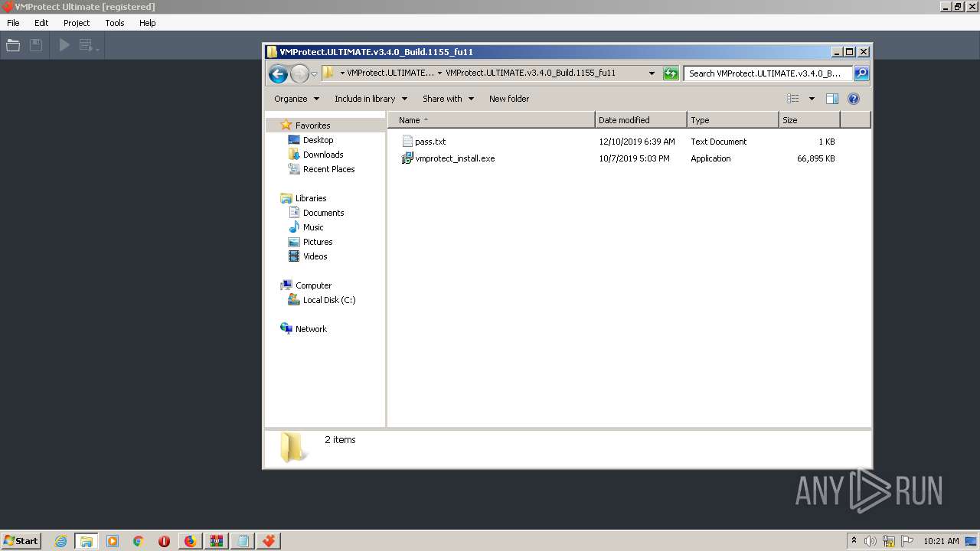Viewport: 980px width, 551px height.
Task: Sort by the Type column header
Action: click(x=733, y=120)
